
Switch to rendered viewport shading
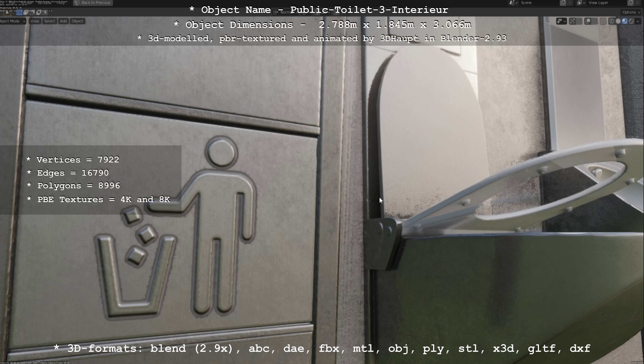pos(631,21)
